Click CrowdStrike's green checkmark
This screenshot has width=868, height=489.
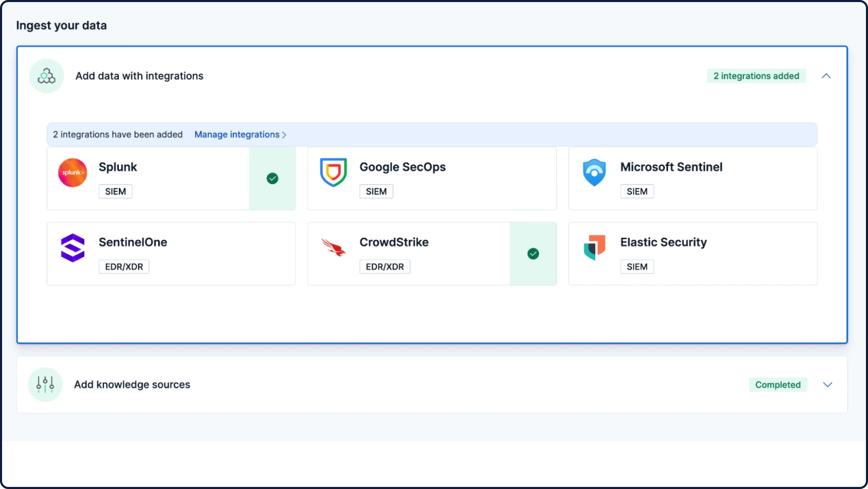[533, 254]
